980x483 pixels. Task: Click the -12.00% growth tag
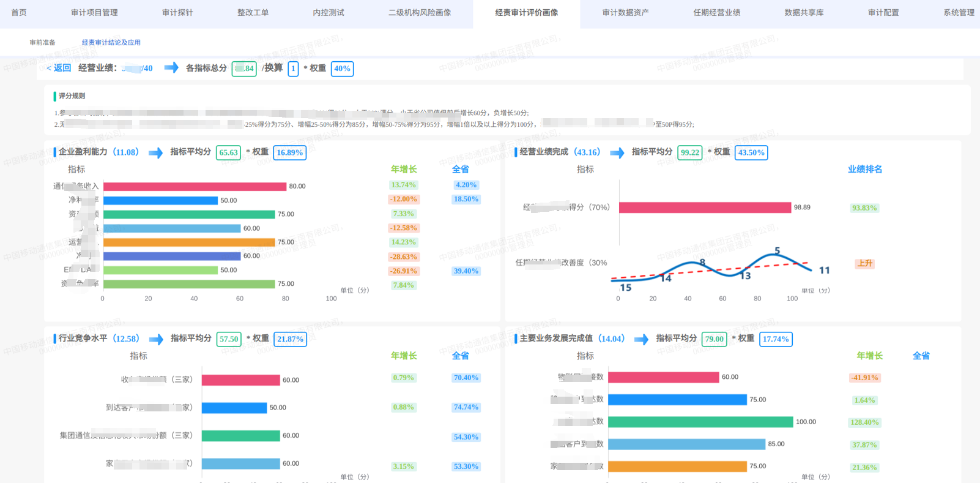point(403,199)
